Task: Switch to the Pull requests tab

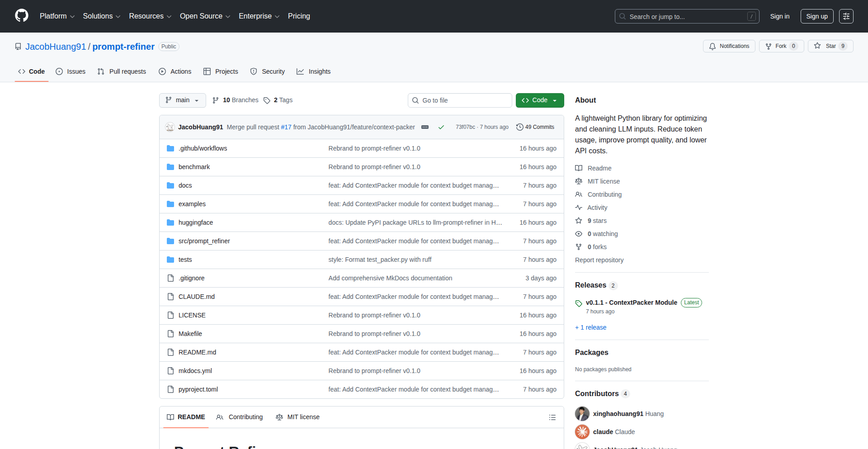Action: pos(122,71)
